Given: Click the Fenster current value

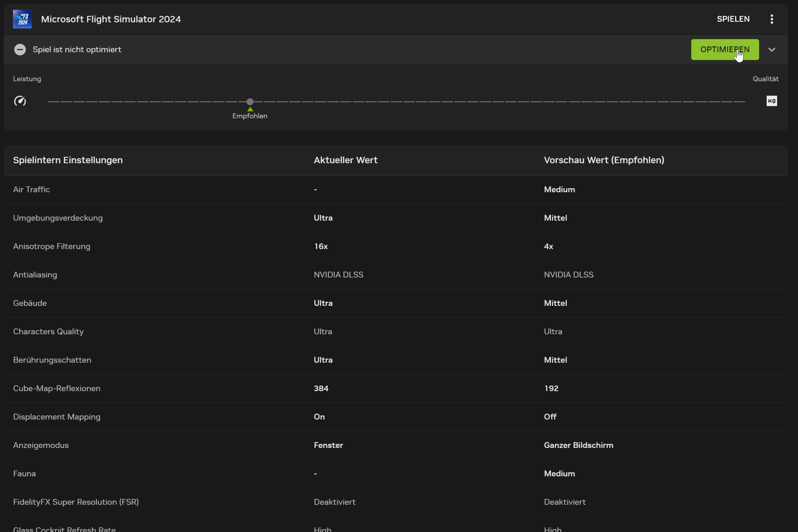Looking at the screenshot, I should pos(328,445).
